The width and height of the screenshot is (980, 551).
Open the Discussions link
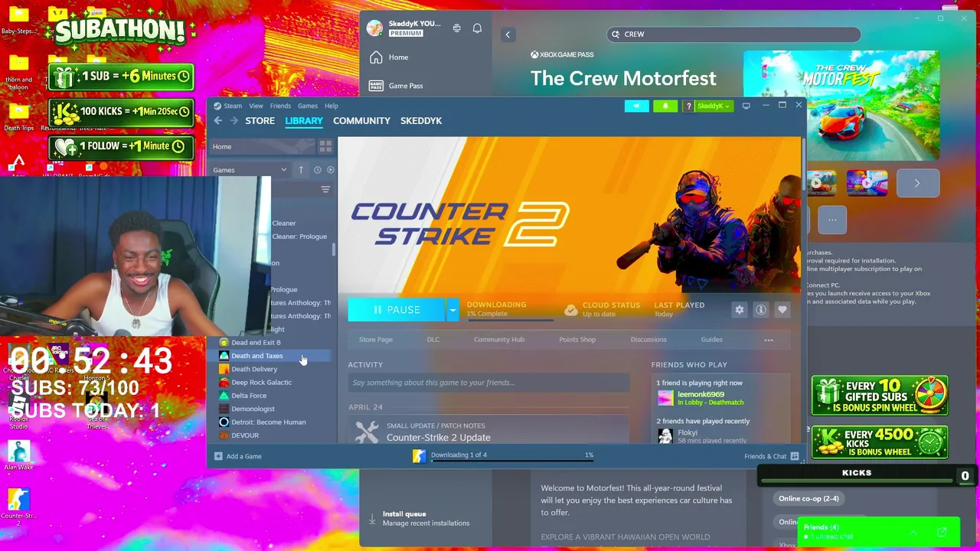648,340
